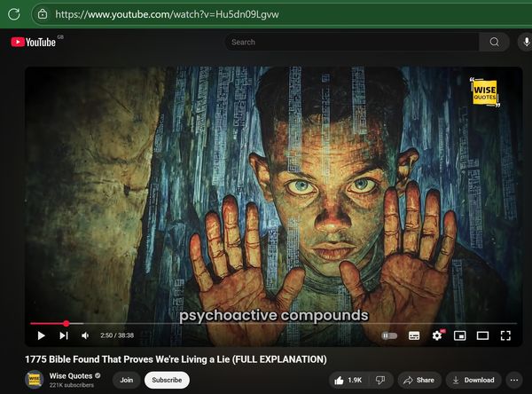The height and width of the screenshot is (394, 532).
Task: Skip to the next video
Action: pos(64,335)
